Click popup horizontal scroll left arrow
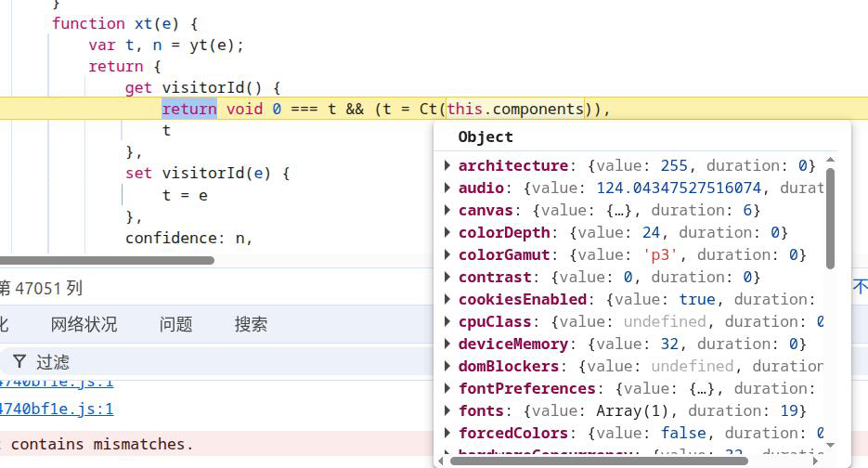The image size is (868, 468). tap(441, 461)
